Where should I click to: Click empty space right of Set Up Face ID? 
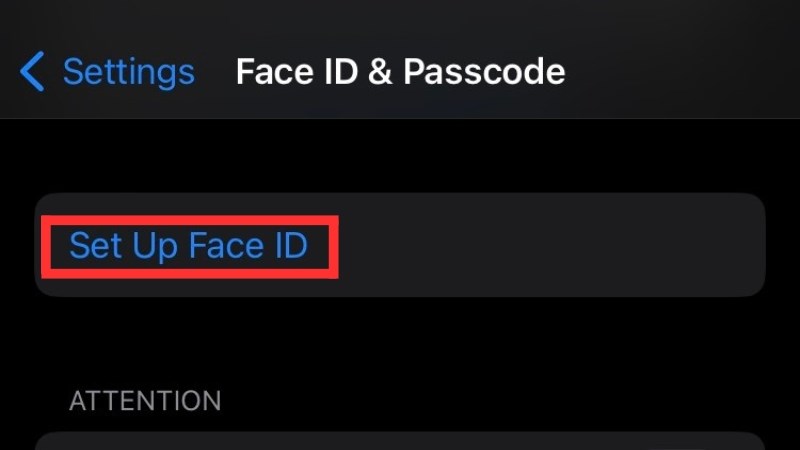tap(550, 245)
